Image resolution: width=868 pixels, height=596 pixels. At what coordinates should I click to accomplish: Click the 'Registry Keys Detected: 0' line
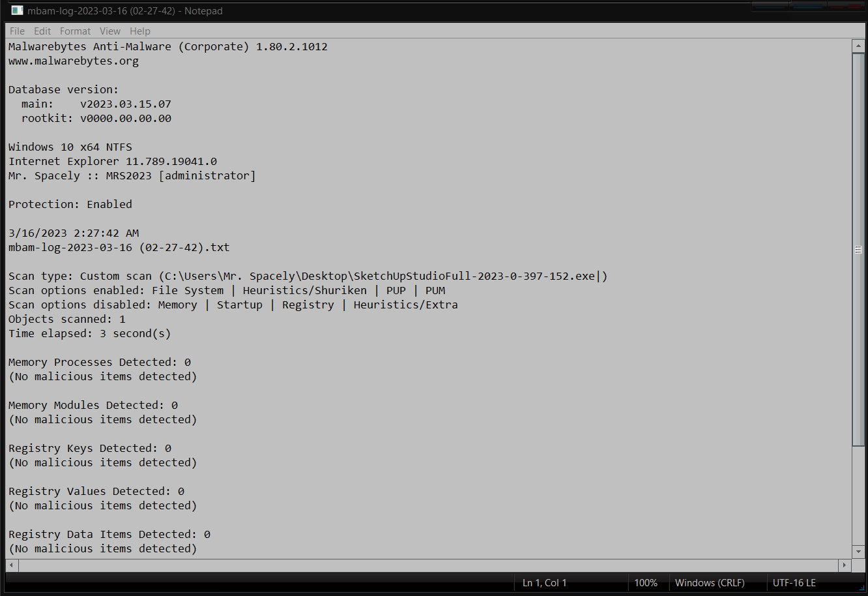click(x=90, y=449)
